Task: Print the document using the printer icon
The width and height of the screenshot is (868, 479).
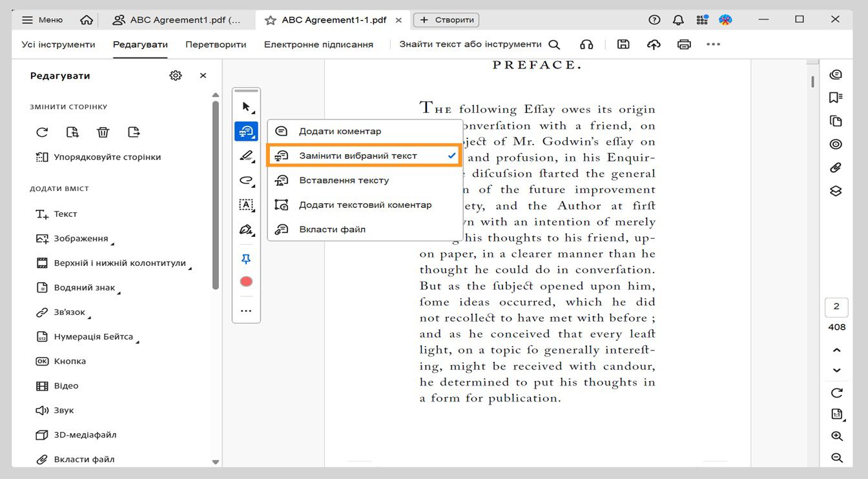Action: click(685, 45)
